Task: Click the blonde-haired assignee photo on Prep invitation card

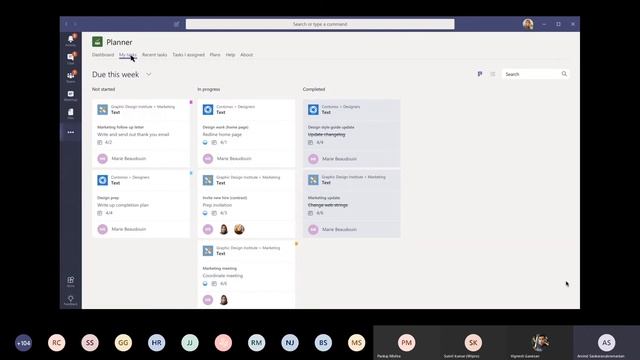Action: 239,229
